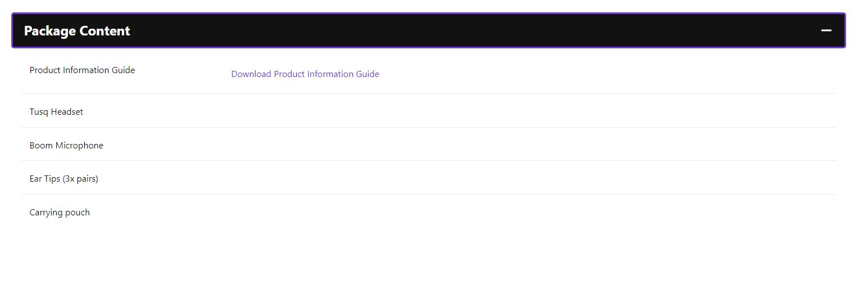Click the Ear Tips (3x pairs) entry
Screen dimensions: 868x289
point(63,179)
